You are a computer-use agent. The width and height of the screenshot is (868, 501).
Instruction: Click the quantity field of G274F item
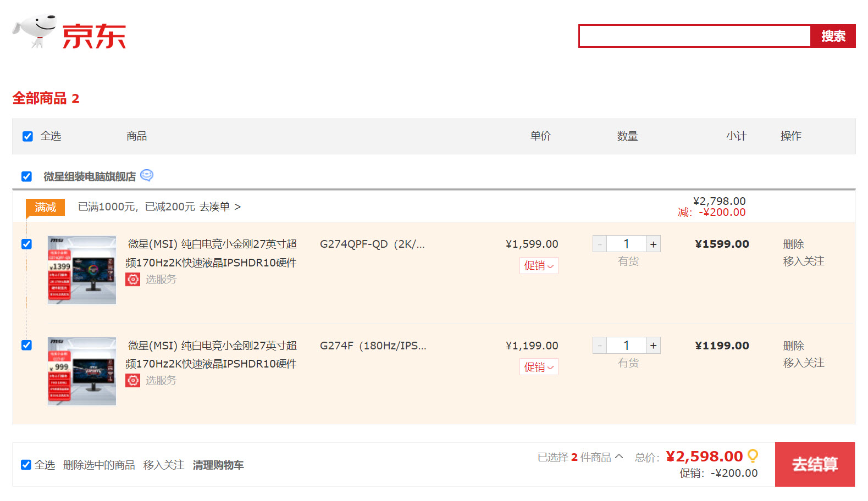point(626,346)
